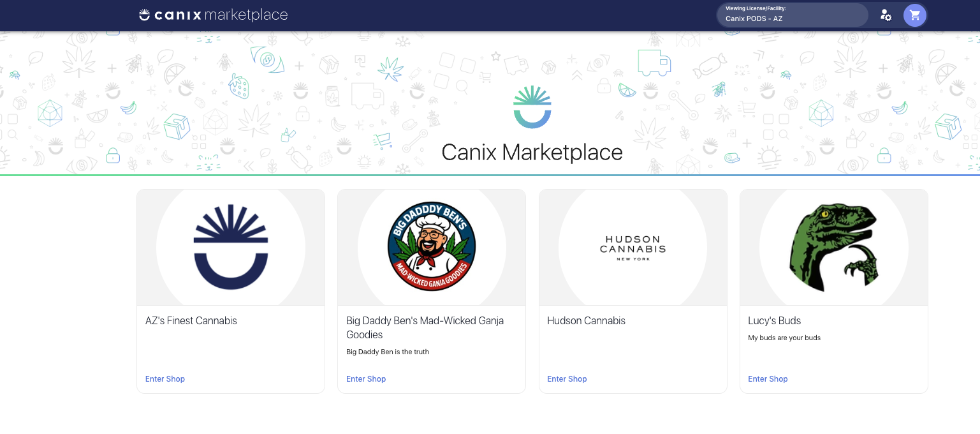The width and height of the screenshot is (980, 434).
Task: Select Big Daddy Ben's Mad-Wicked Ganja Goodies title
Action: [425, 327]
